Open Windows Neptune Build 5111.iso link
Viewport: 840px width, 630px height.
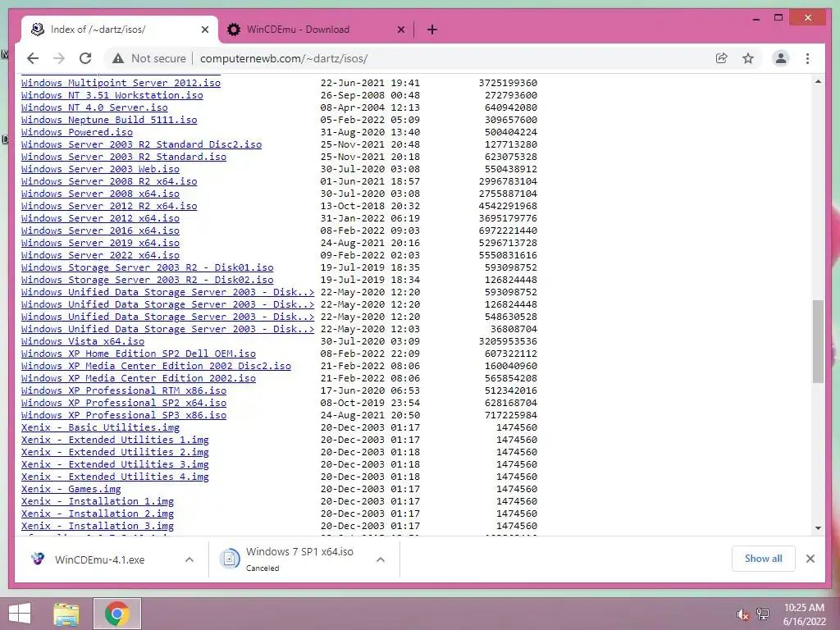pos(109,120)
